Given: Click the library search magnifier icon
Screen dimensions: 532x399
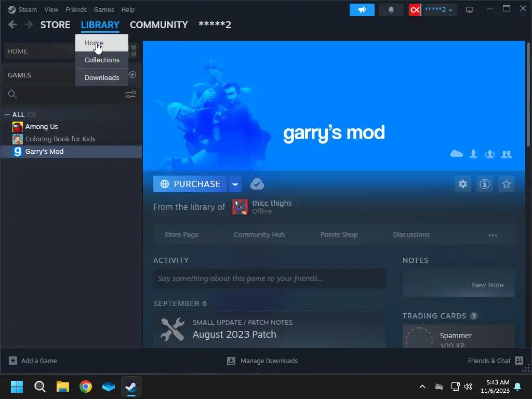Looking at the screenshot, I should coord(12,95).
